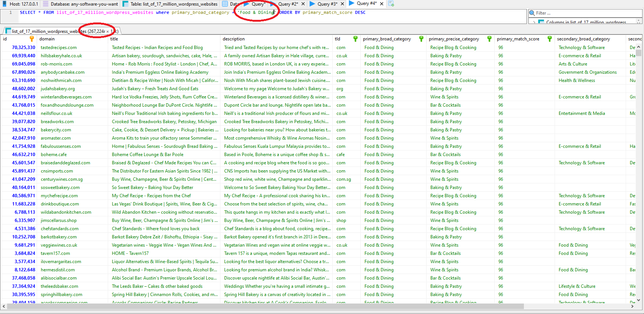This screenshot has width=644, height=314.
Task: Click green key icon on primary_precise_category column
Action: click(x=489, y=39)
